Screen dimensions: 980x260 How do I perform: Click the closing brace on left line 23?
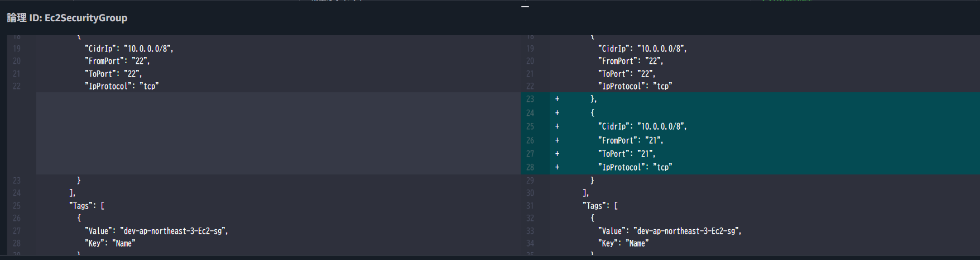coord(79,180)
